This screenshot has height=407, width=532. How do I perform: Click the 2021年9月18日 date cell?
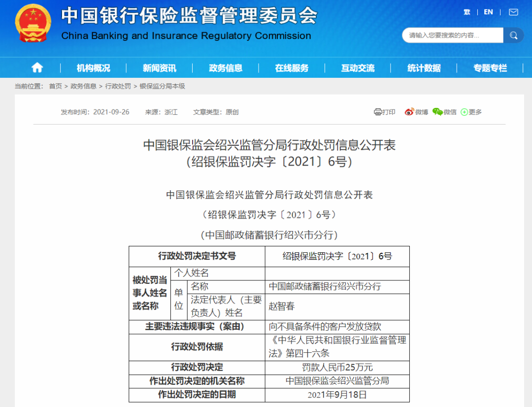[x=337, y=395]
